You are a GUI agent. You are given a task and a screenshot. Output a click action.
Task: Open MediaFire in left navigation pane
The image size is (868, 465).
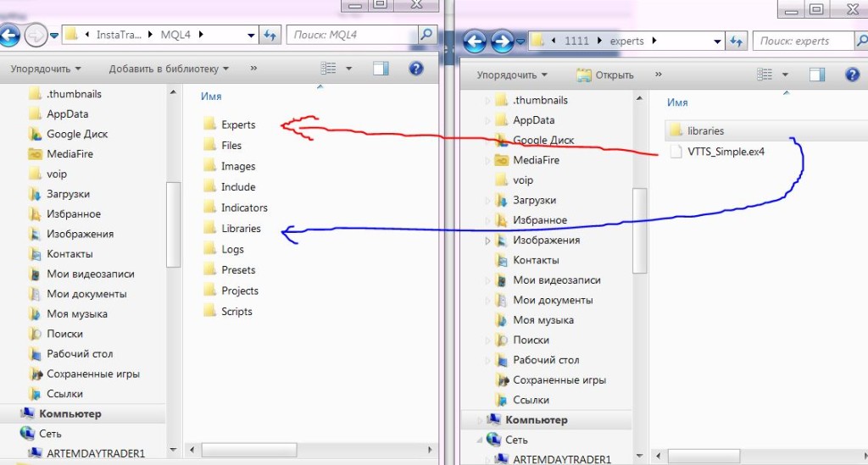point(61,153)
